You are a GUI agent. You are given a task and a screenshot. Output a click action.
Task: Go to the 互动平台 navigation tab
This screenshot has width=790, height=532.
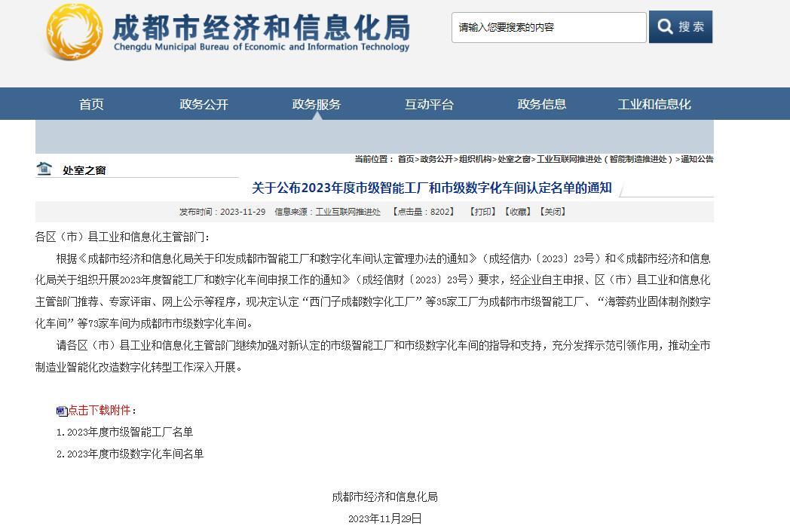pyautogui.click(x=429, y=104)
